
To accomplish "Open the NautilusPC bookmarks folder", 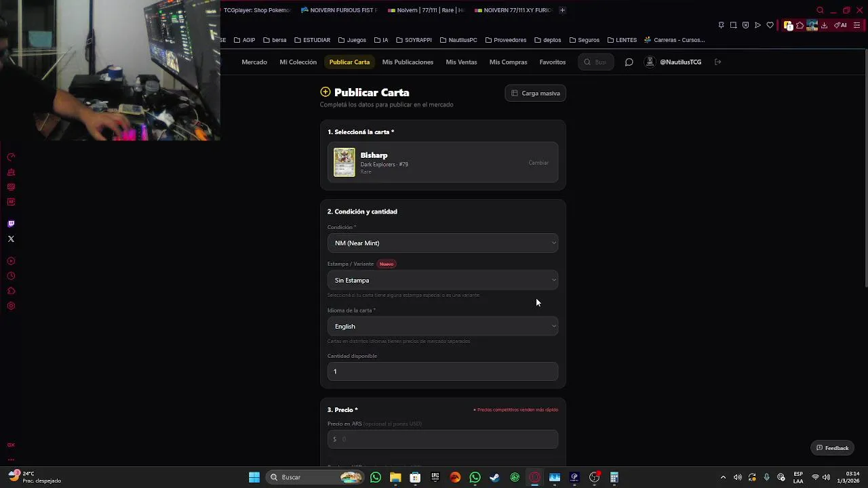I will tap(458, 40).
